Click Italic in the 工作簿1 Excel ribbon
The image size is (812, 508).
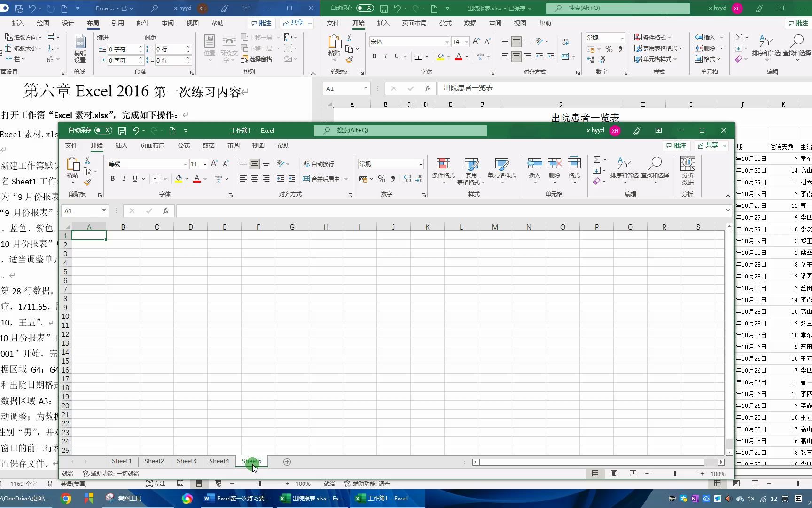tap(124, 179)
